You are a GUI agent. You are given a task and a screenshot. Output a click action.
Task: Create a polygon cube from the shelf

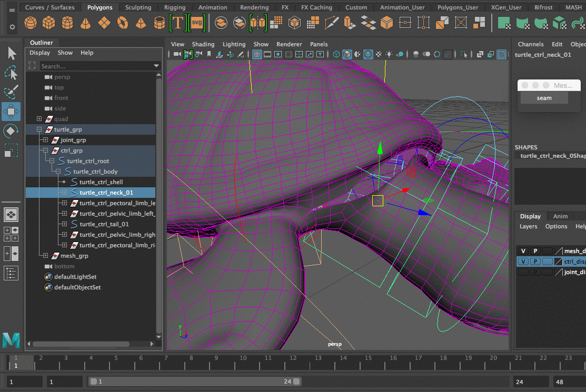pyautogui.click(x=49, y=23)
